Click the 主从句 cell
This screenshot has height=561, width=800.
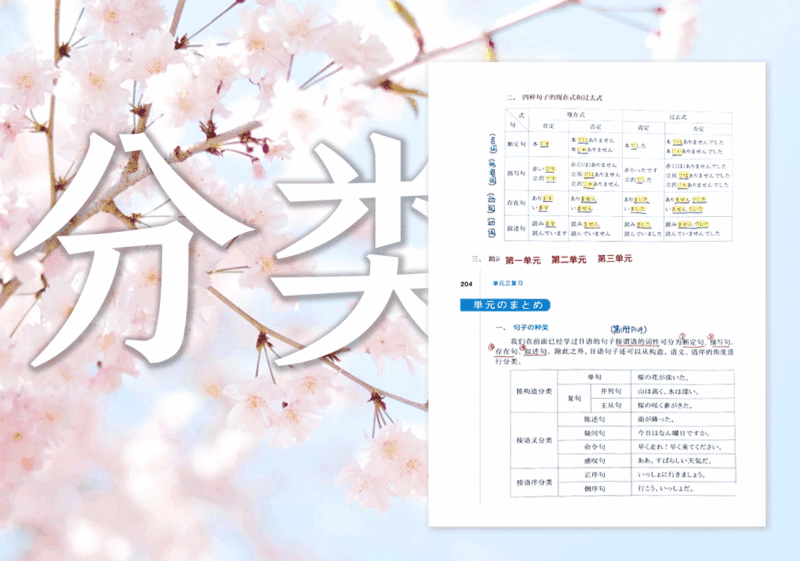pyautogui.click(x=611, y=405)
